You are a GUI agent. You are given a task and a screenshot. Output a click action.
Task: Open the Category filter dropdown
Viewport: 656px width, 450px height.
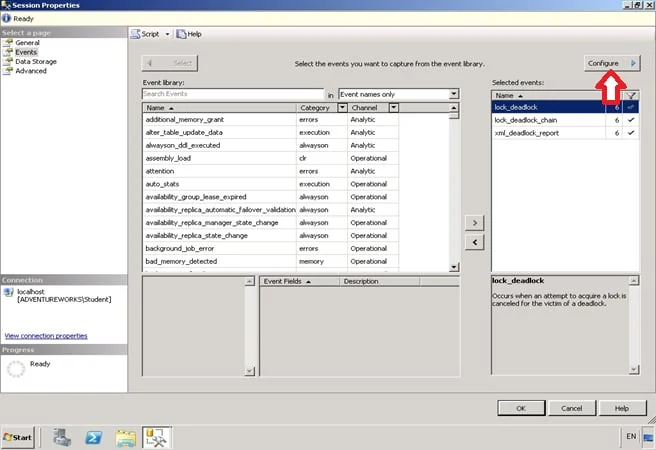[x=342, y=108]
